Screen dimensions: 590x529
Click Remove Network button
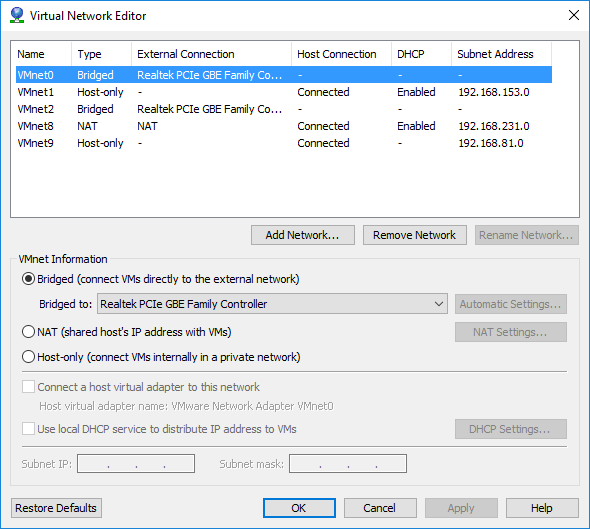[x=415, y=235]
